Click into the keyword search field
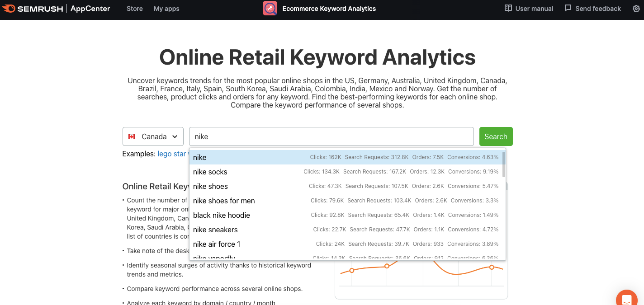644x305 pixels. coord(331,136)
